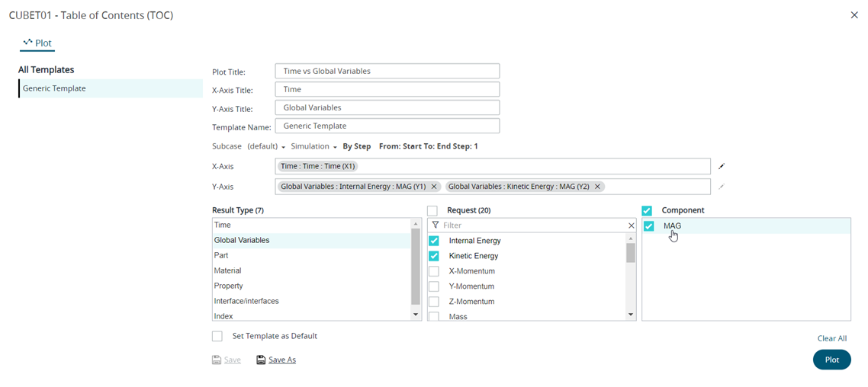
Task: Remove Kinetic Energy tag from Y-Axis
Action: (597, 187)
